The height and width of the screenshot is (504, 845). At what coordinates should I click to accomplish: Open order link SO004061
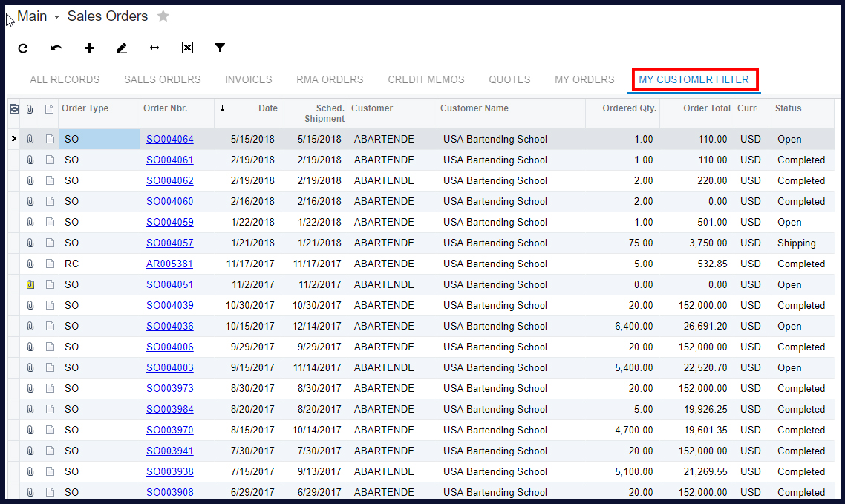click(170, 160)
